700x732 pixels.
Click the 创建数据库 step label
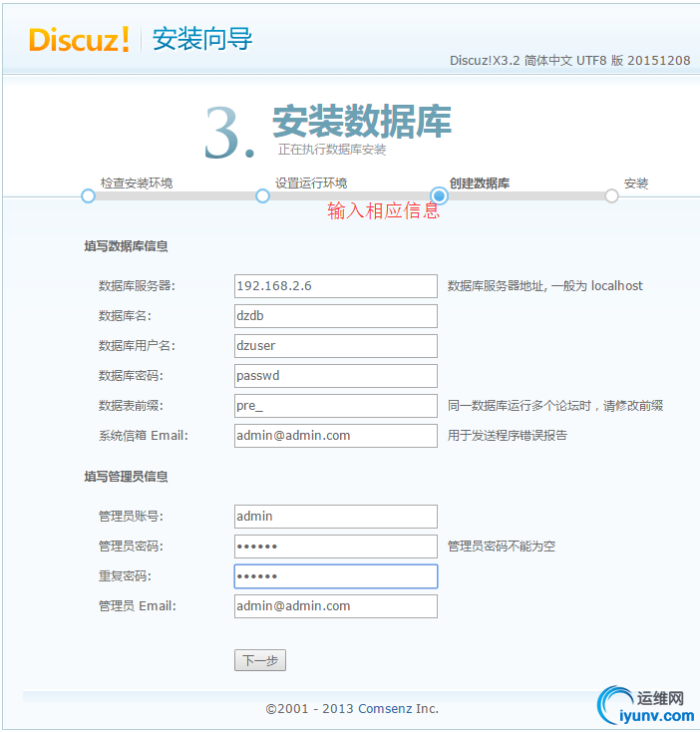click(480, 183)
